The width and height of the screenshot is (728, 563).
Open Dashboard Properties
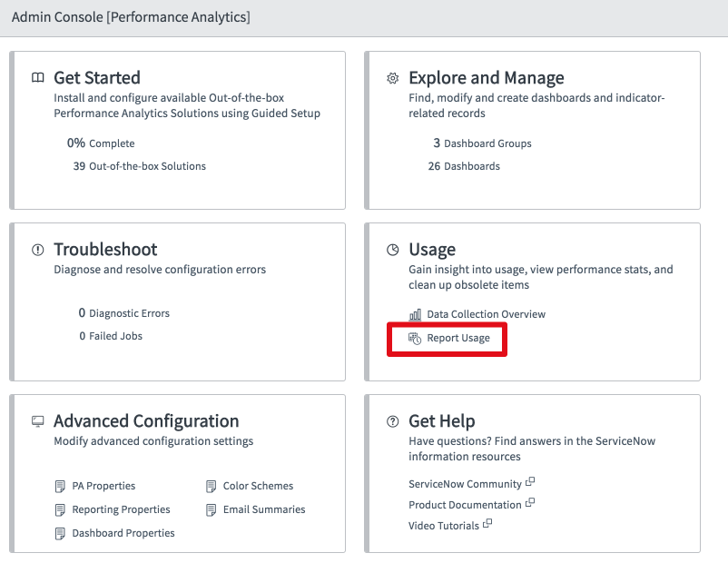click(x=123, y=533)
